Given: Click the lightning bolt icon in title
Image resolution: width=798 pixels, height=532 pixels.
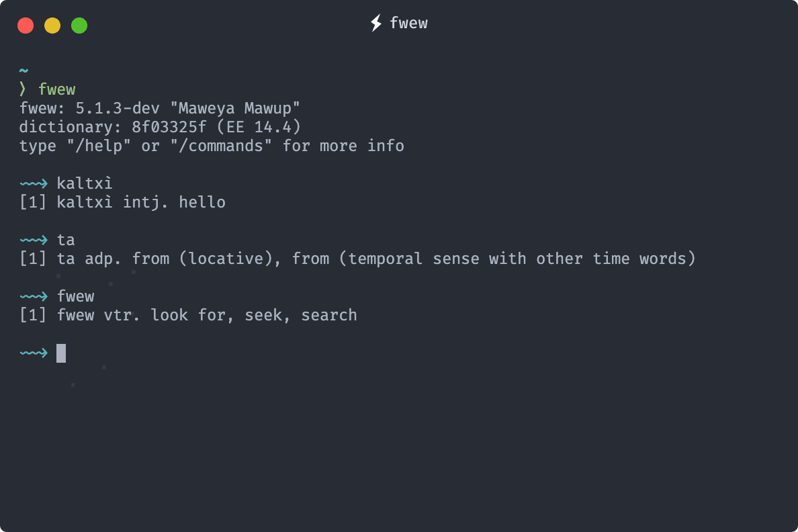Looking at the screenshot, I should click(x=376, y=24).
